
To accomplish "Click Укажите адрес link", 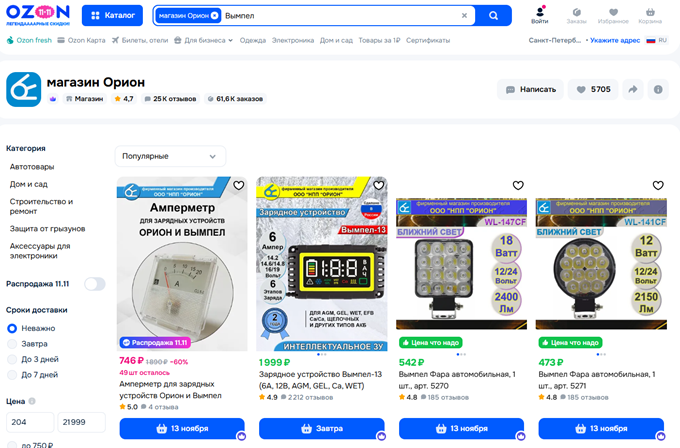I will coord(615,40).
